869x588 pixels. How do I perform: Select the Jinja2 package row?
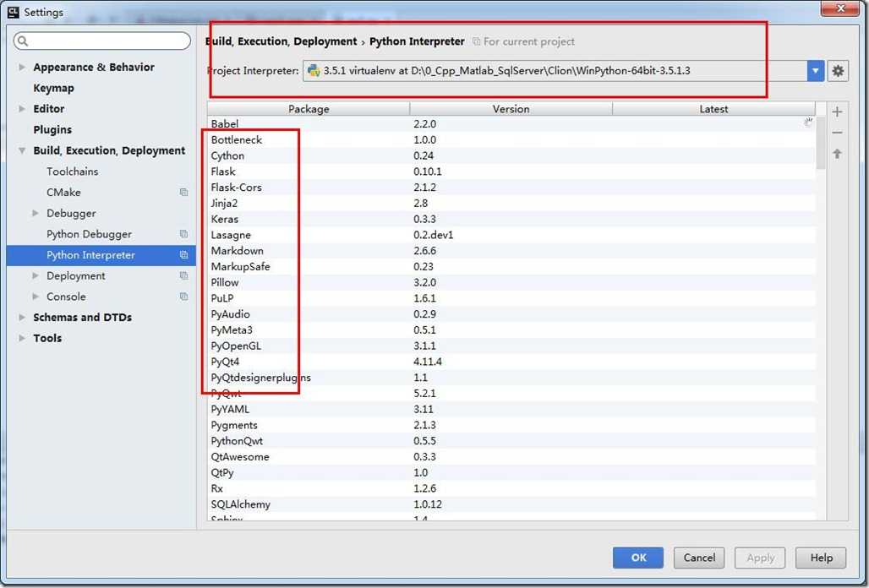tap(511, 204)
